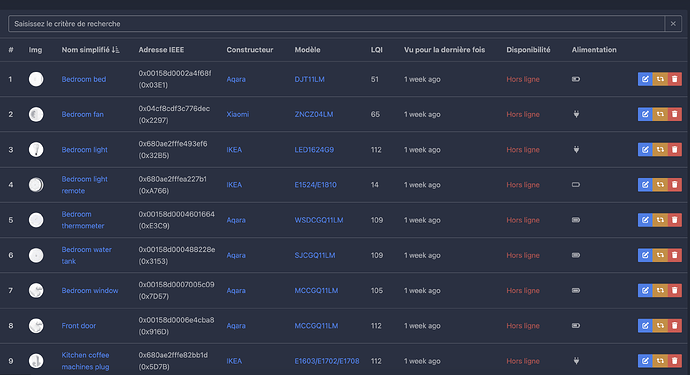The height and width of the screenshot is (375, 690).
Task: Click the orange icon in Bedroom fan row
Action: click(660, 114)
